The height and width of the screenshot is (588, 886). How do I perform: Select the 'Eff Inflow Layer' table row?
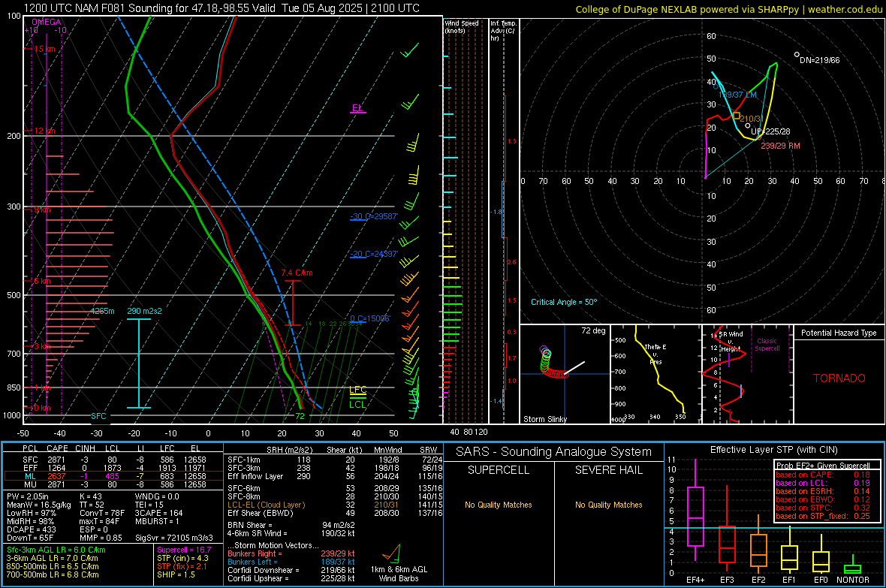click(335, 476)
